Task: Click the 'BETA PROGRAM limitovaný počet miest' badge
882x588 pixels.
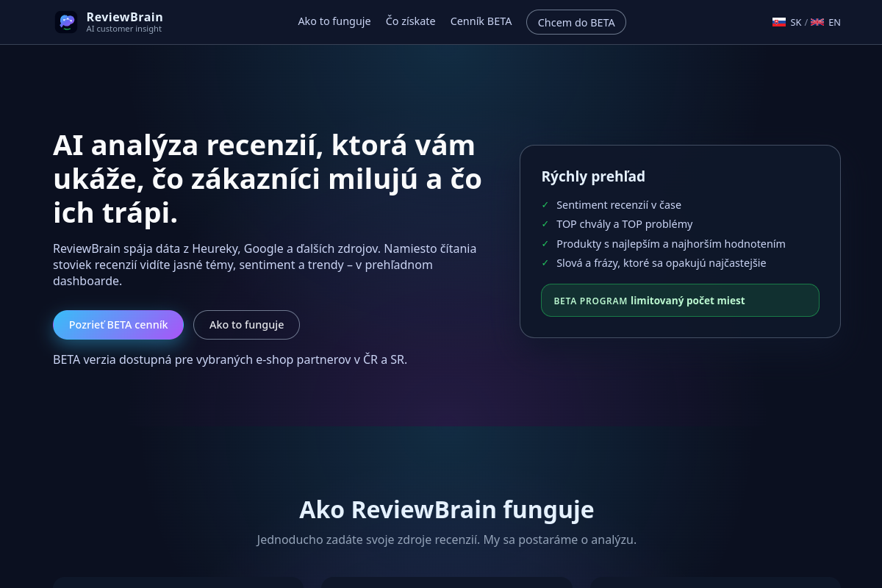Action: pos(680,301)
